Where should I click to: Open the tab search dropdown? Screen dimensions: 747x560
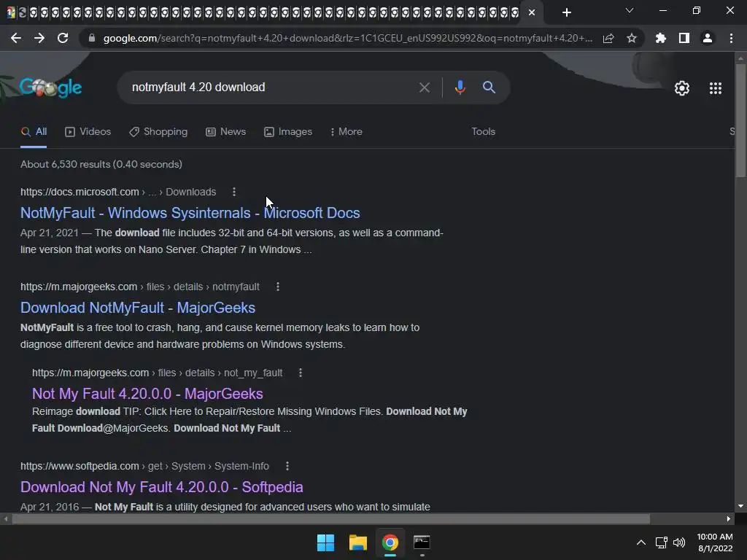(630, 10)
